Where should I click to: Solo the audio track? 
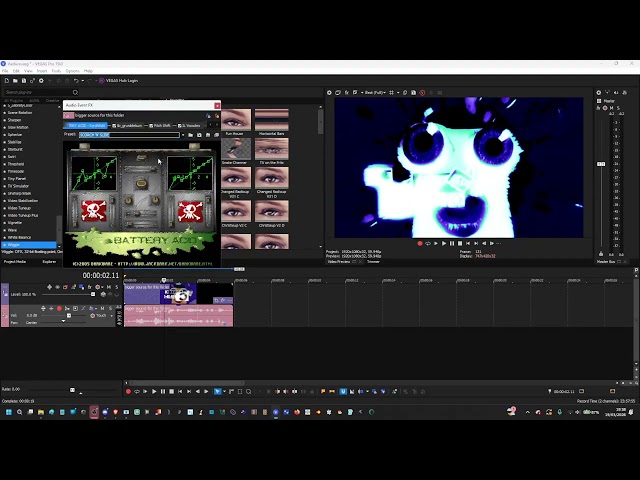(x=110, y=308)
